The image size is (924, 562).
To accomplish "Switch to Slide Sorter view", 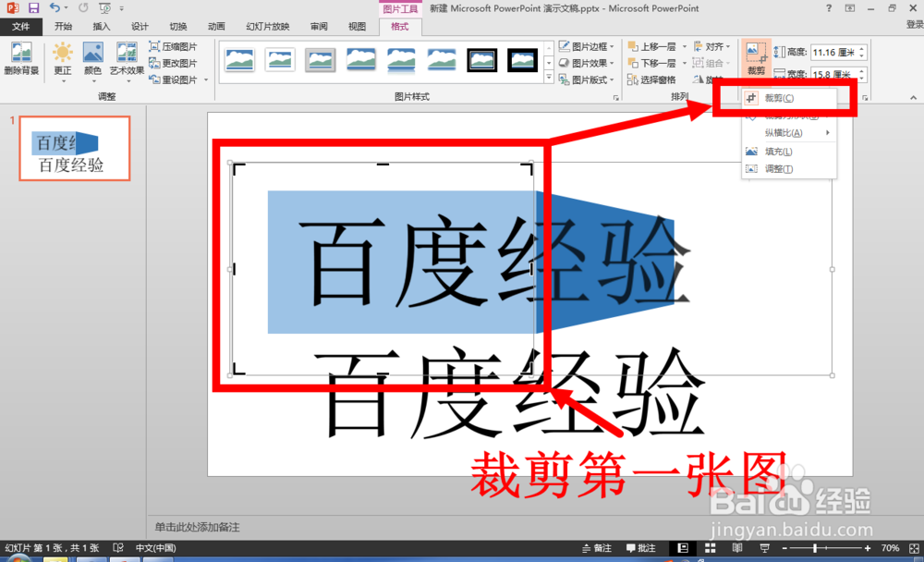I will tap(710, 548).
